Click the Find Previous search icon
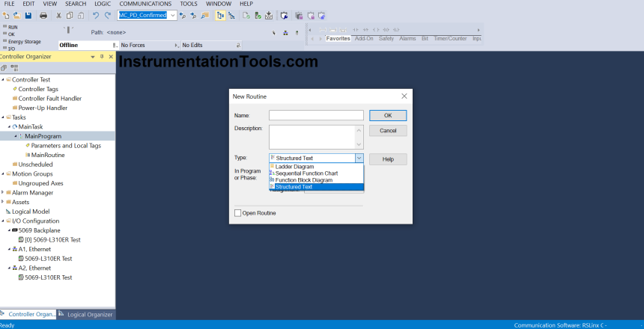Screen dimensions: 644x329 click(x=183, y=16)
